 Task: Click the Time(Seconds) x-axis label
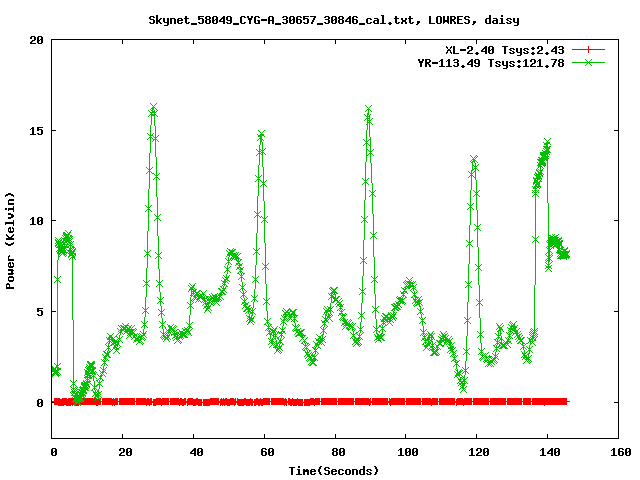[333, 471]
